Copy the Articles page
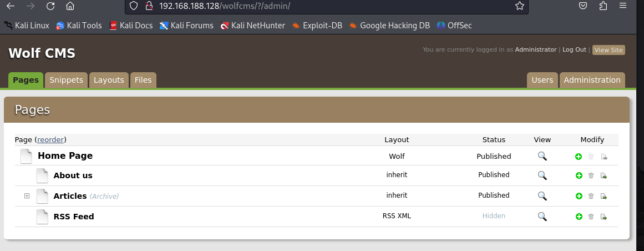Viewport: 644px width, 251px height. pos(604,196)
